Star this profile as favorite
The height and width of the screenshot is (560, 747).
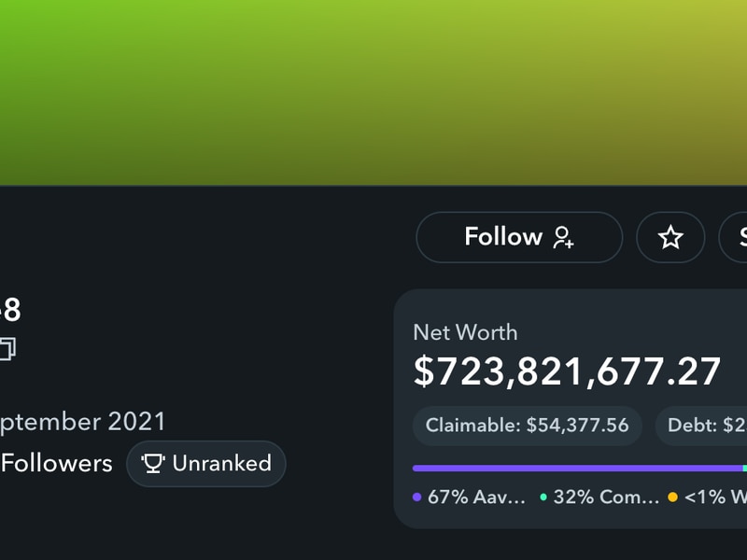tap(670, 237)
